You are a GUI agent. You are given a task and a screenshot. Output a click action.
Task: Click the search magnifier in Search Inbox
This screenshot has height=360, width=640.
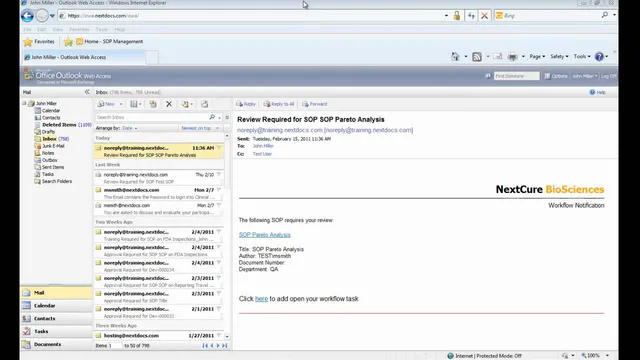point(212,117)
